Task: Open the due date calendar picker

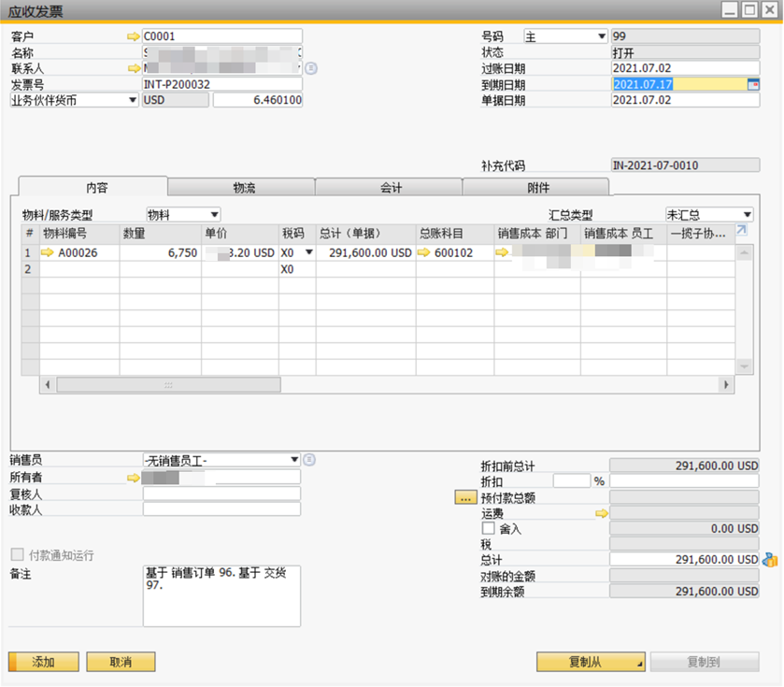Action: point(753,84)
